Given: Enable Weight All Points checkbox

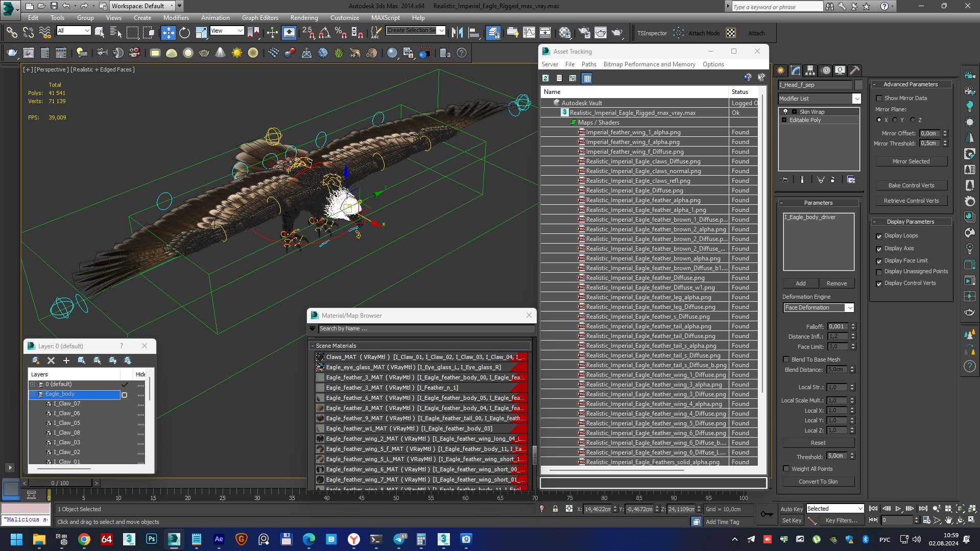Looking at the screenshot, I should pyautogui.click(x=786, y=469).
